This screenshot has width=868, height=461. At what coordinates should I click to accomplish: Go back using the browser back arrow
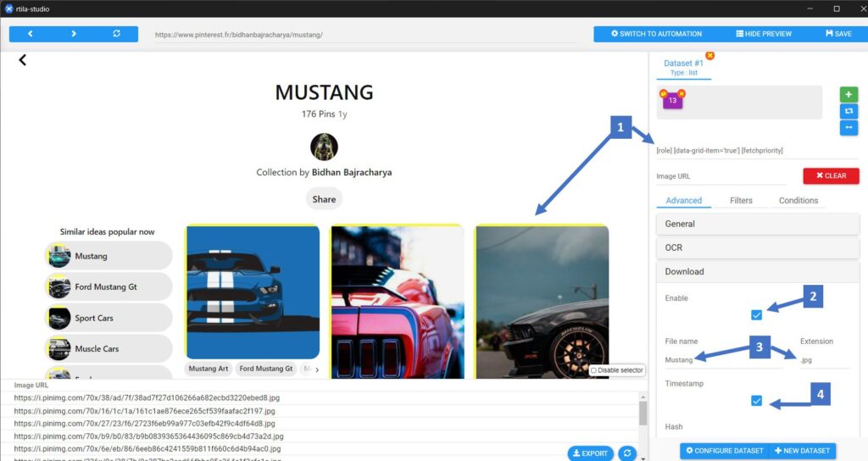31,34
